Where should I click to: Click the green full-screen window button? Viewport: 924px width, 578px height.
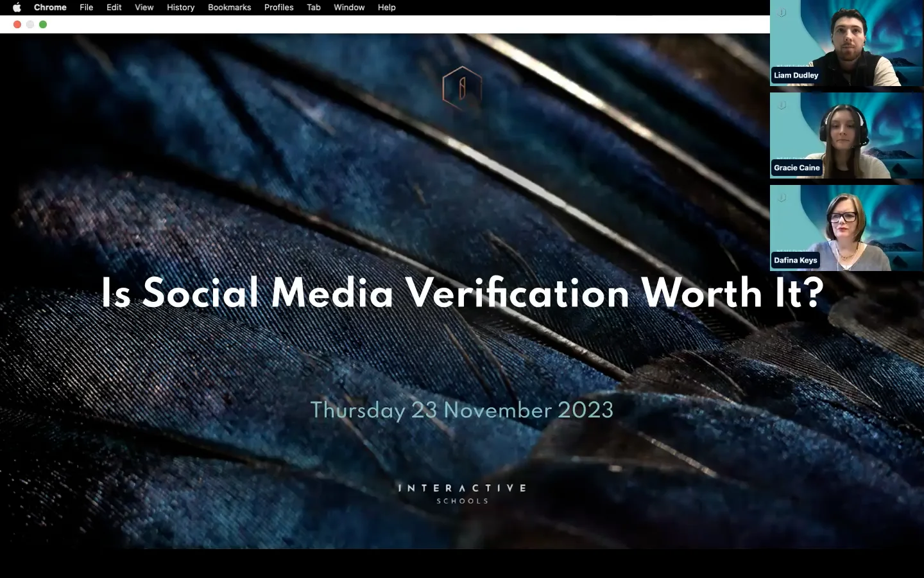[x=43, y=24]
